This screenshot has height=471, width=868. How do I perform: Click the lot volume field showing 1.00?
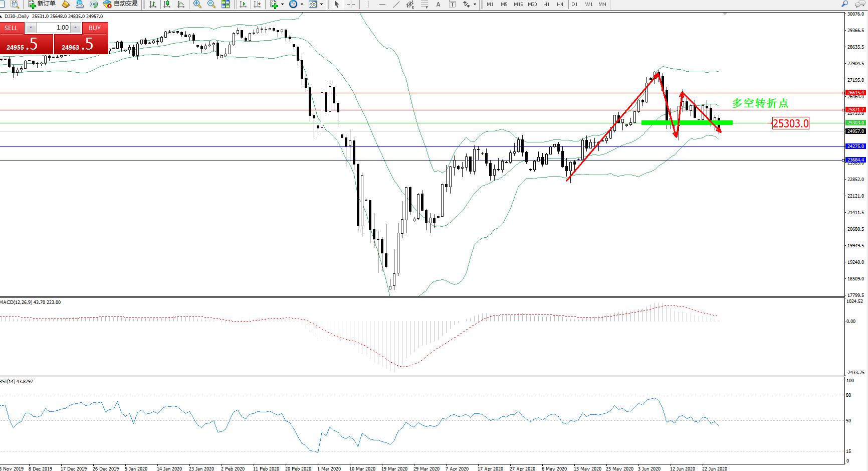(x=54, y=28)
